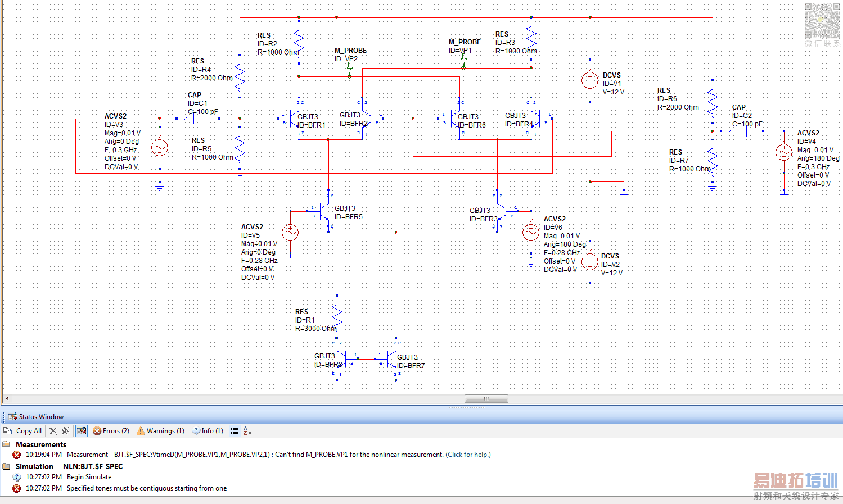Toggle Errors (2) filter
Image resolution: width=843 pixels, height=504 pixels.
pyautogui.click(x=111, y=431)
